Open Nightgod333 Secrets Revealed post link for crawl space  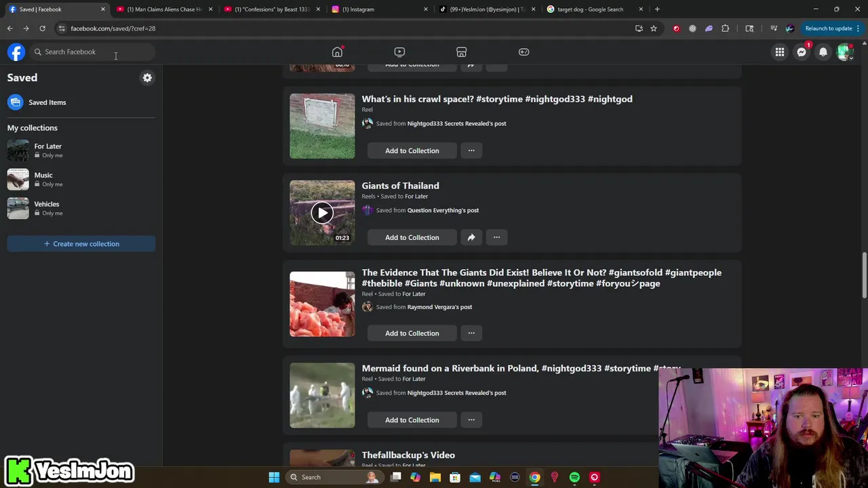pyautogui.click(x=456, y=123)
